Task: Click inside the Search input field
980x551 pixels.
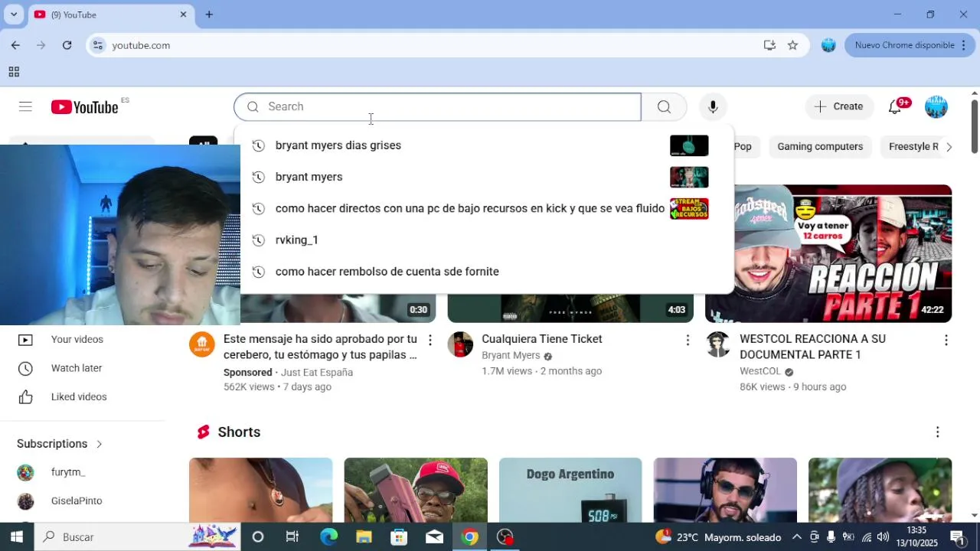Action: (437, 106)
